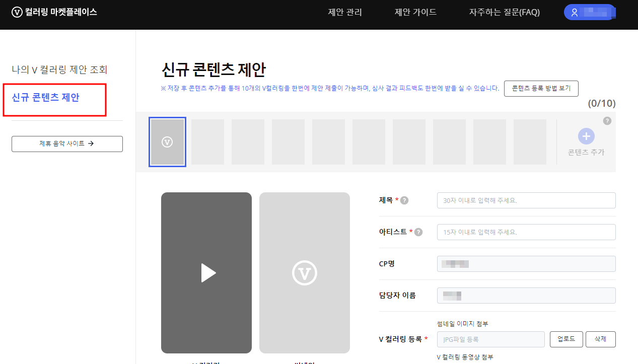This screenshot has width=638, height=364.
Task: Open the 제안 가이드 menu item
Action: 415,12
